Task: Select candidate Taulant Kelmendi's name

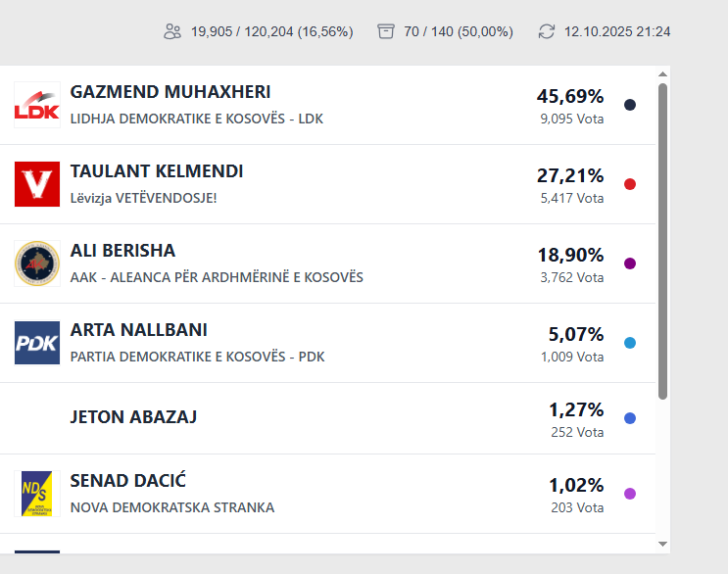Action: click(x=157, y=171)
